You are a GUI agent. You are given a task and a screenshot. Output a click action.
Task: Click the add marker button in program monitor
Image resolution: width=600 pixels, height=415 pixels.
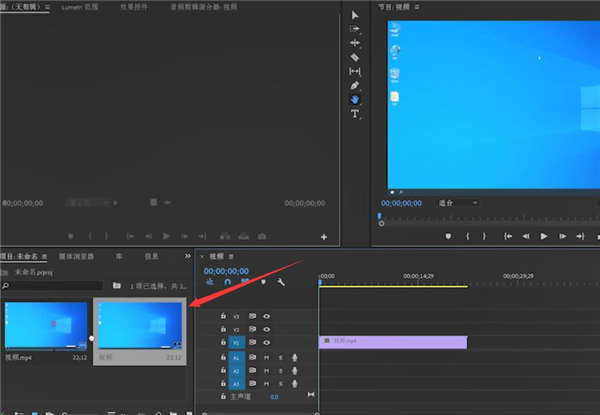click(x=448, y=236)
